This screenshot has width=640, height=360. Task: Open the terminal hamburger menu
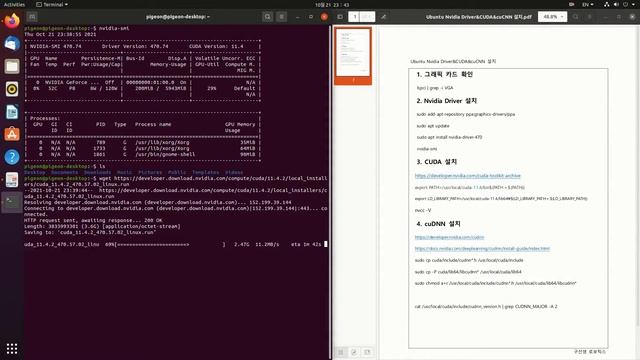282,17
